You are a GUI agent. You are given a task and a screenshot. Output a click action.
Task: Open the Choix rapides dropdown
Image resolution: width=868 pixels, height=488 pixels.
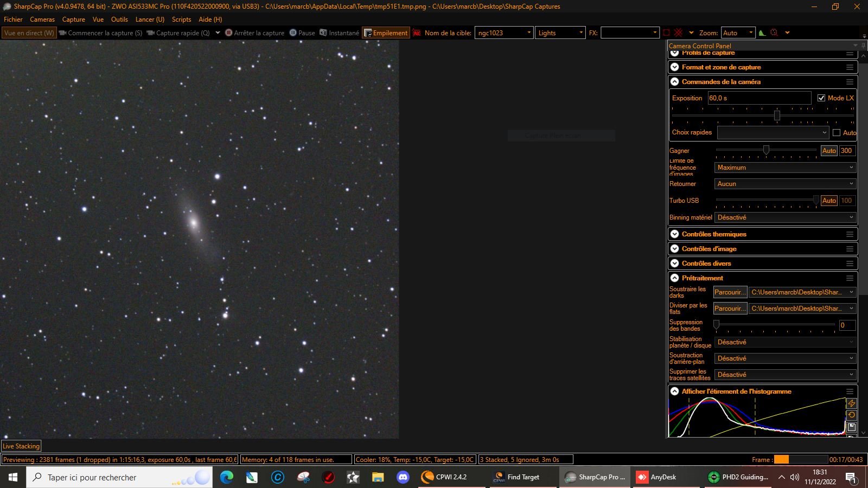[x=773, y=133]
